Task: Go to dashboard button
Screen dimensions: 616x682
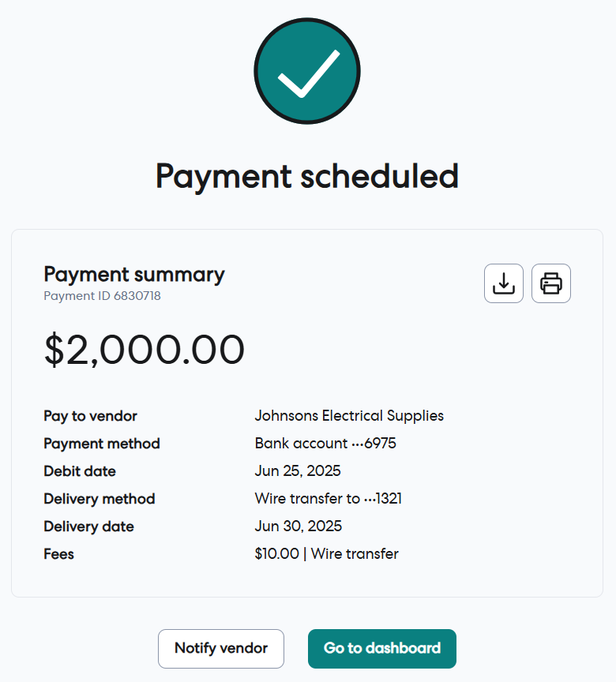Action: click(382, 649)
